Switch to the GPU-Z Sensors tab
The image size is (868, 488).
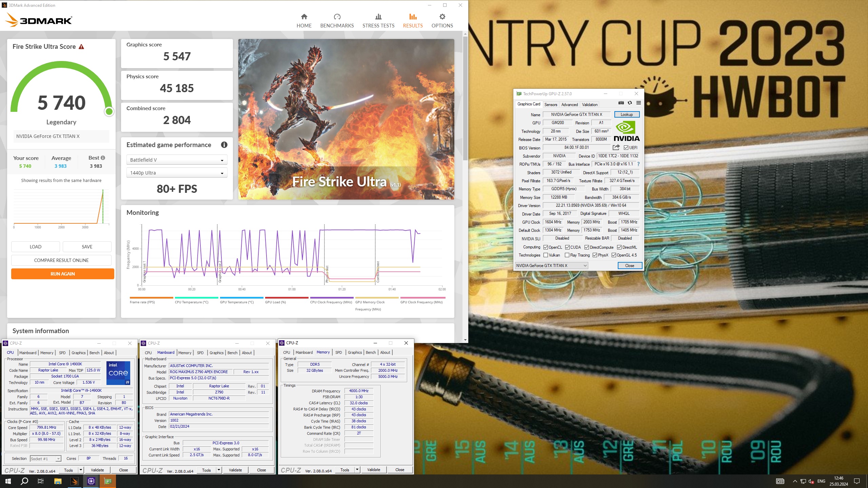551,105
